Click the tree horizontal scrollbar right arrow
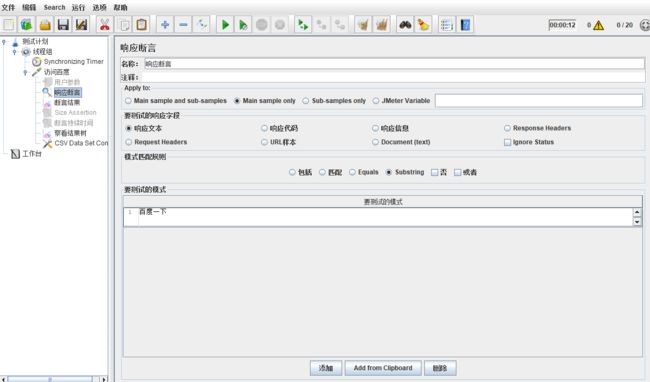The image size is (650, 382). pyautogui.click(x=104, y=379)
